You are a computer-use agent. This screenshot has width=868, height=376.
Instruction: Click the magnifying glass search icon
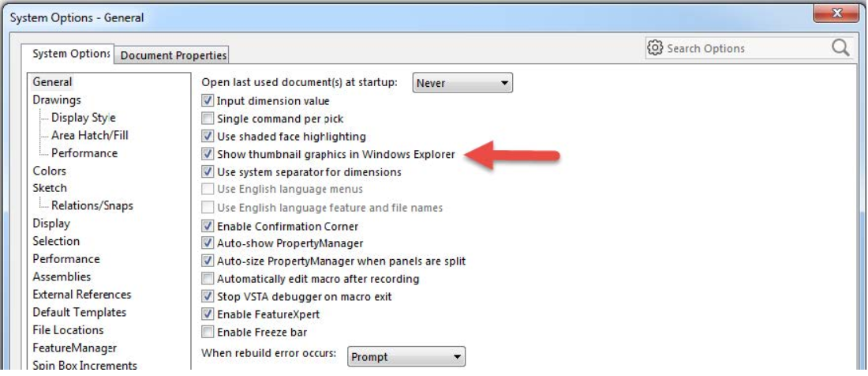coord(840,48)
